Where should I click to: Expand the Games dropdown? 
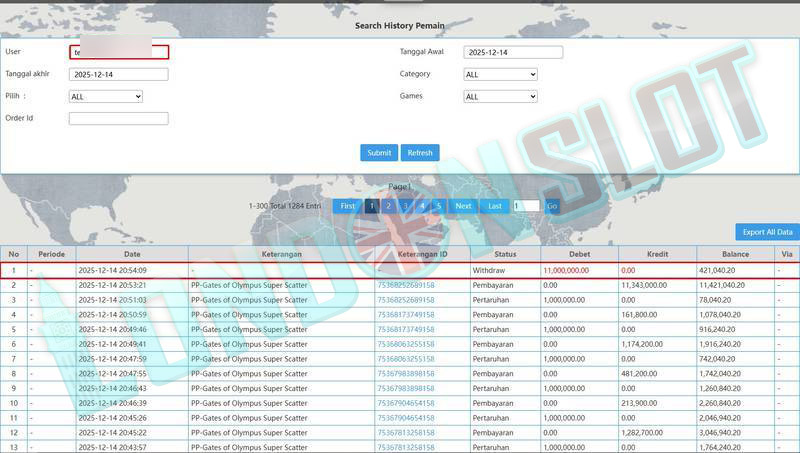coord(501,96)
